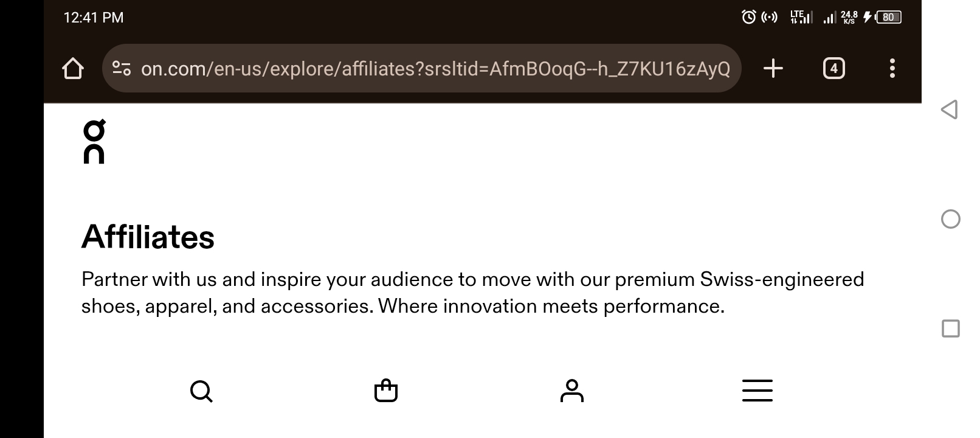
Task: Open the shopping bag
Action: [386, 391]
